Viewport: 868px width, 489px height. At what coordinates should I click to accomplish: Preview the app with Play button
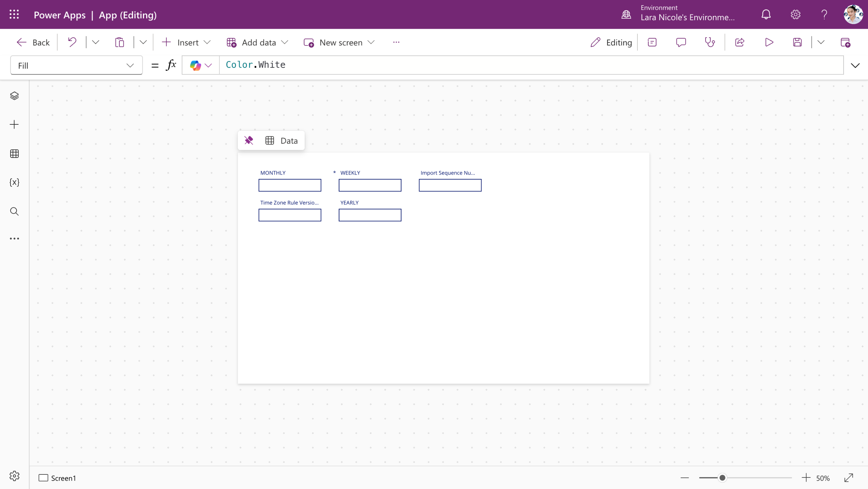coord(769,42)
